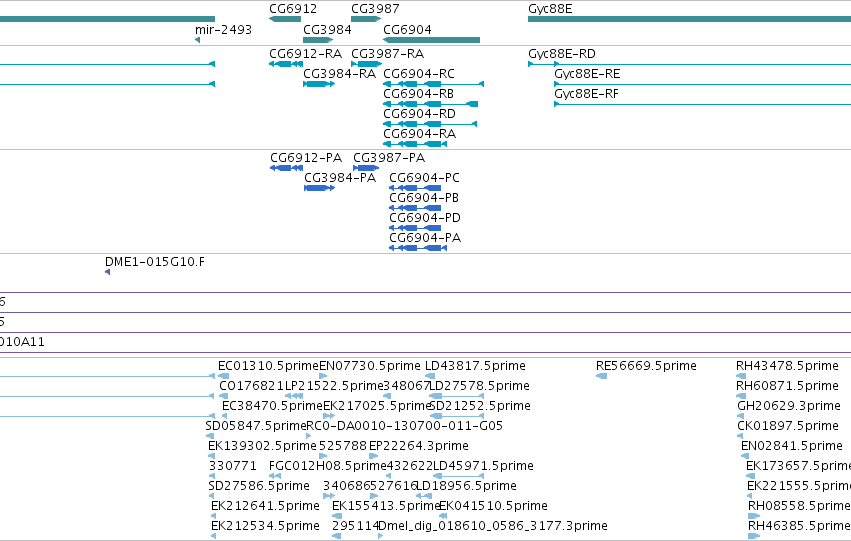Select EST EP22264.3prime
This screenshot has height=541, width=851.
[x=419, y=447]
